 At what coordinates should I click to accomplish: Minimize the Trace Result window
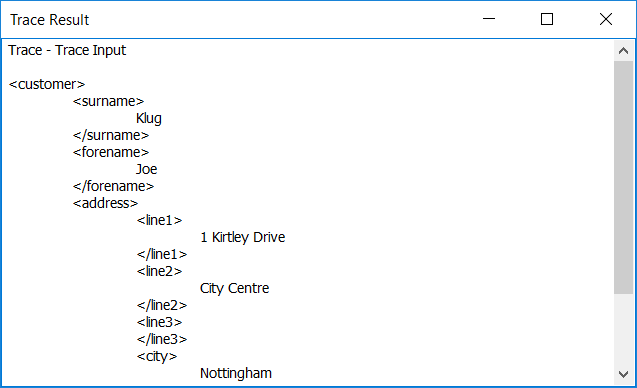pos(489,19)
